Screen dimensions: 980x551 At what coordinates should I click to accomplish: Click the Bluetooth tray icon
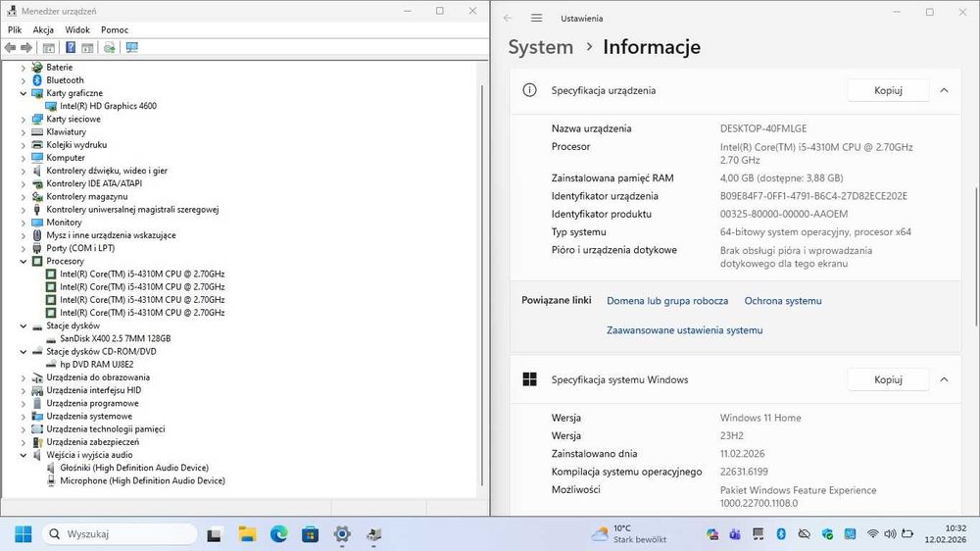pos(781,534)
